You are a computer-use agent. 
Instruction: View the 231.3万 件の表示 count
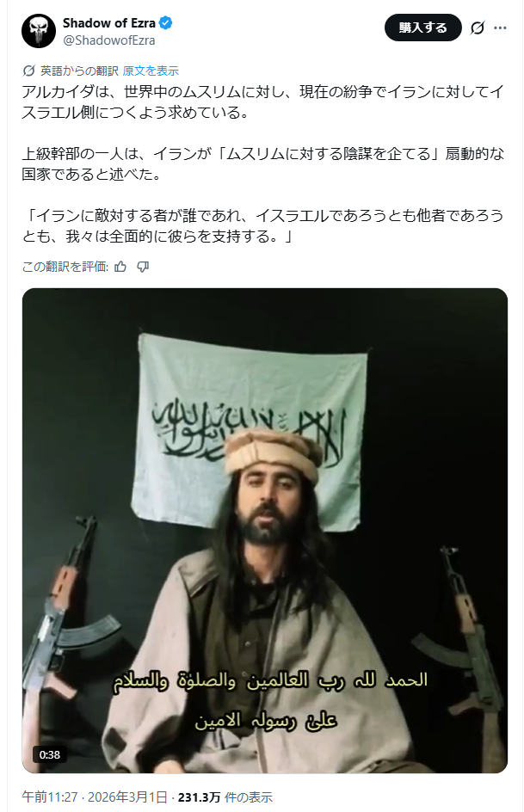point(225,797)
